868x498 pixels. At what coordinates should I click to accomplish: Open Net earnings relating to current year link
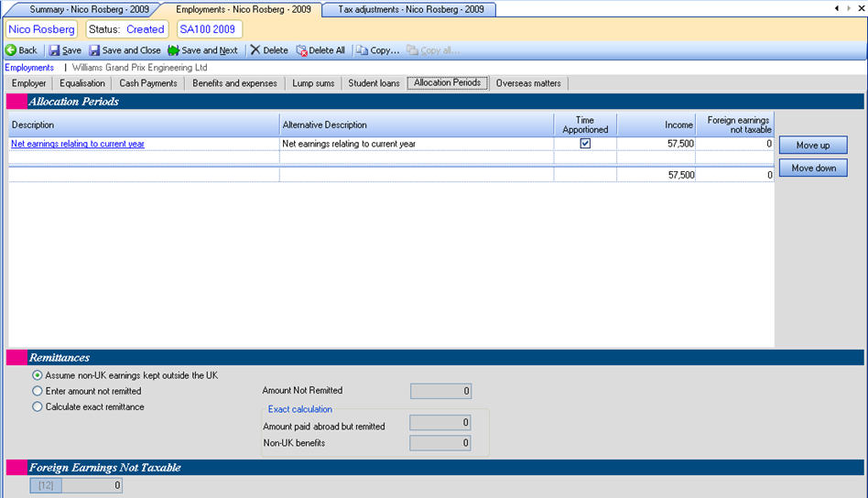point(78,144)
